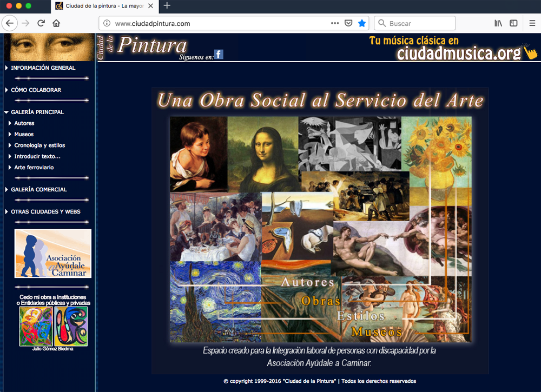Expand the OTRAS CIUDADES Y WEBS arrow
The image size is (541, 392).
point(6,212)
